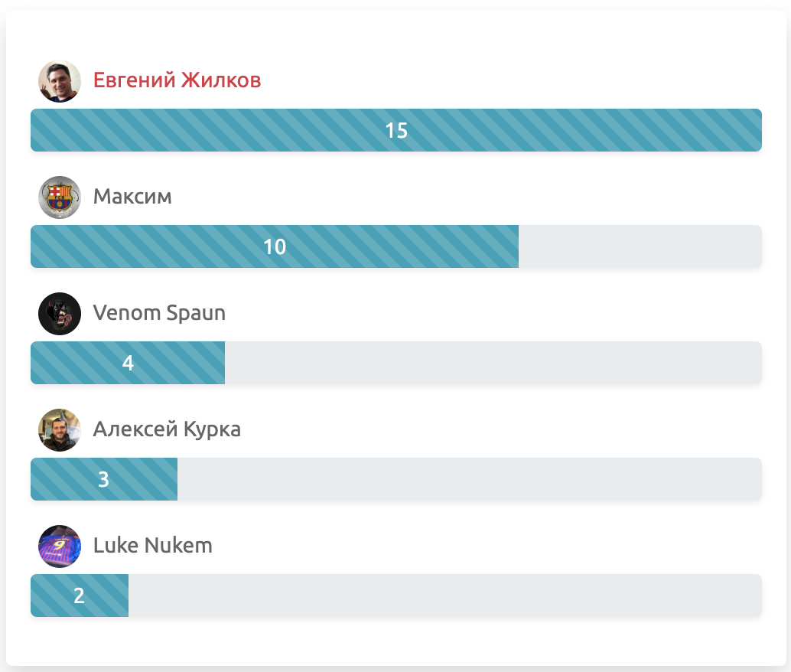Click the football crest avatar beside Максим
The width and height of the screenshot is (791, 672).
(x=60, y=197)
